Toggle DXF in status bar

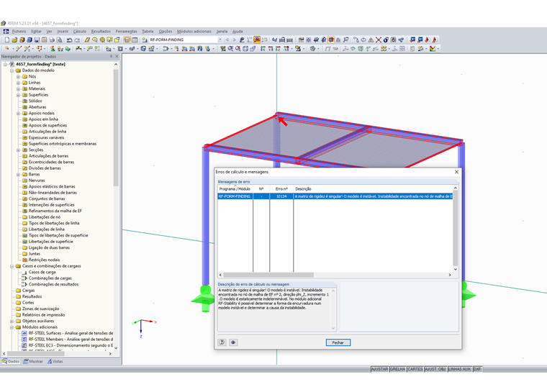pos(477,369)
